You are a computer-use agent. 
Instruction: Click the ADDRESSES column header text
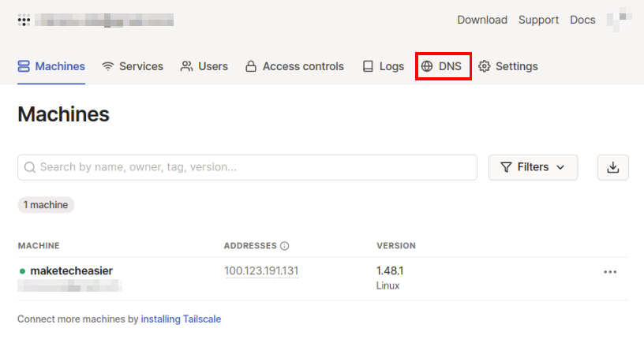tap(250, 246)
